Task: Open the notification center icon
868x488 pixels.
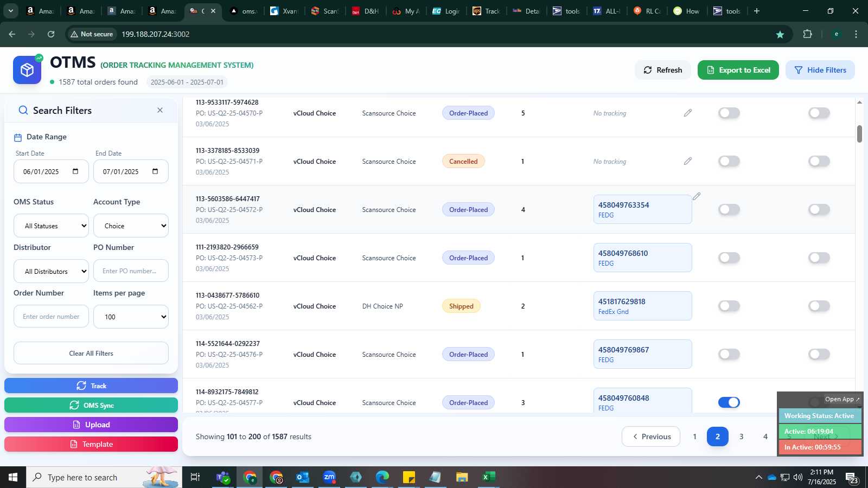Action: point(851,478)
